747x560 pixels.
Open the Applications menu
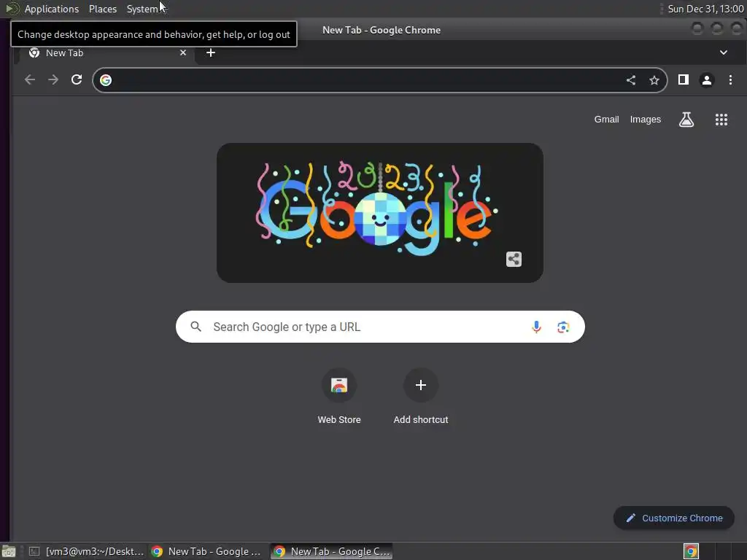coord(52,9)
